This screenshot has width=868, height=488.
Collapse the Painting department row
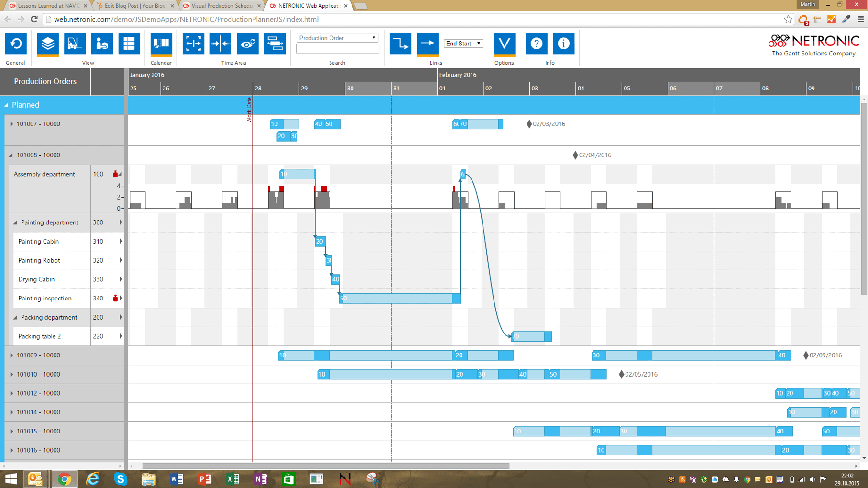pos(15,223)
